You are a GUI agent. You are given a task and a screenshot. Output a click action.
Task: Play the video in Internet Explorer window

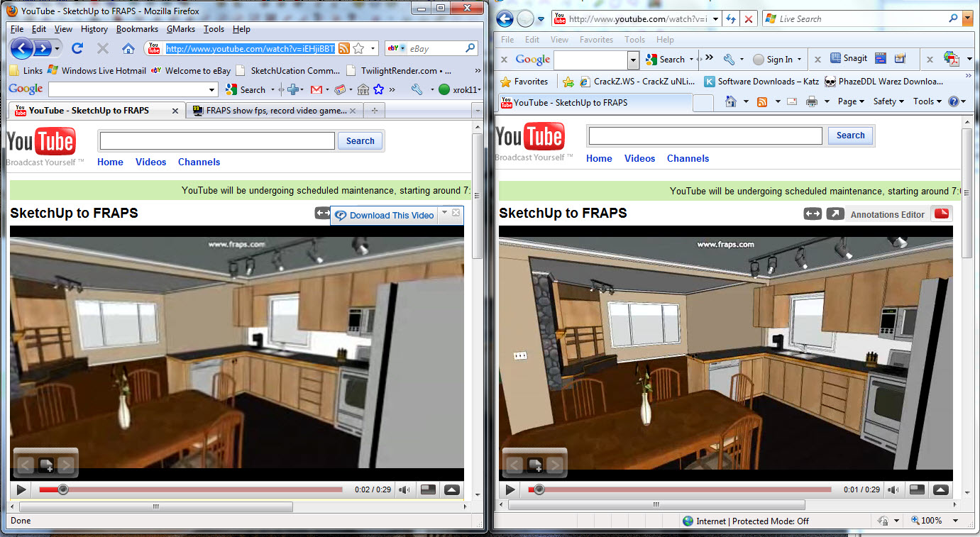(x=510, y=489)
